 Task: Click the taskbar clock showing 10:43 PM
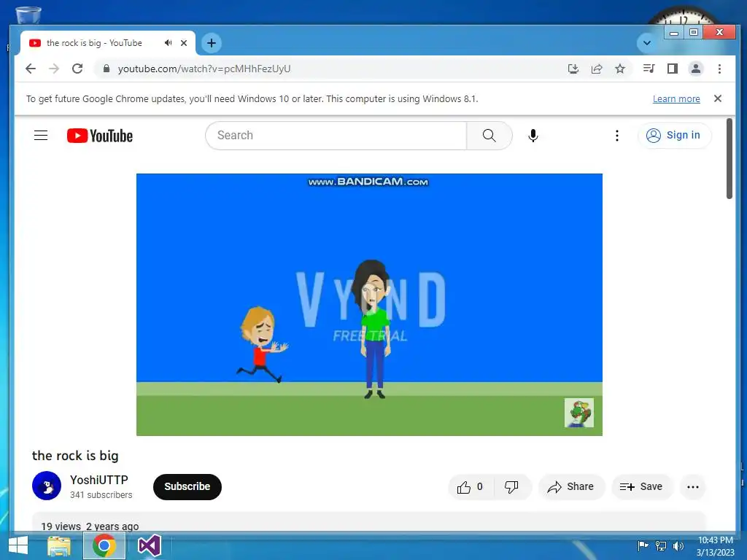coord(716,546)
